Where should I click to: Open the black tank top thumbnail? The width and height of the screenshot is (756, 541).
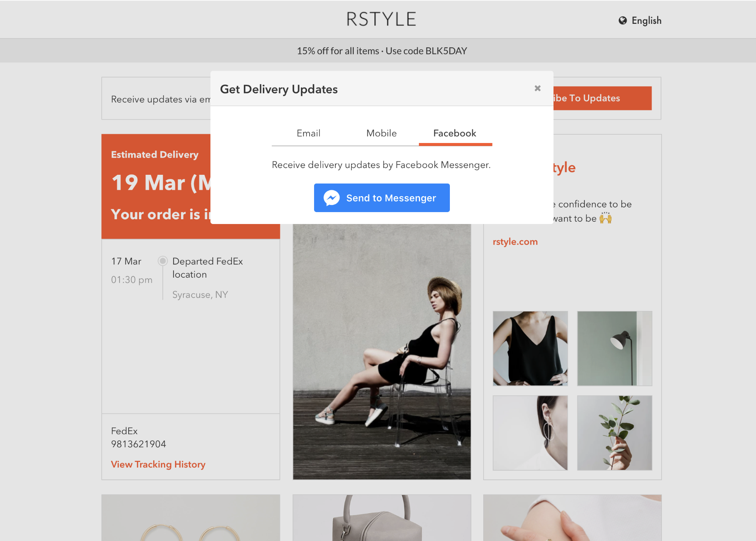tap(530, 348)
